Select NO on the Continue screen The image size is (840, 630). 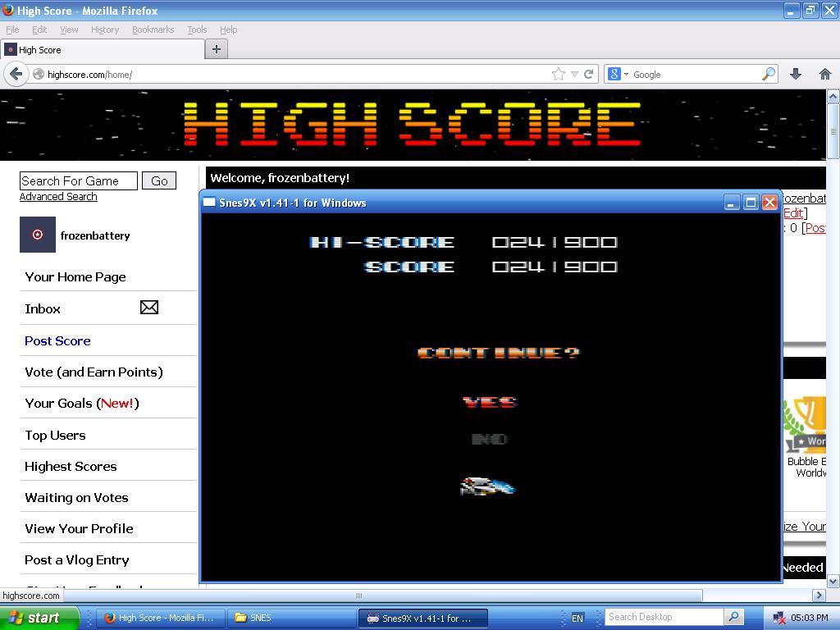click(489, 440)
